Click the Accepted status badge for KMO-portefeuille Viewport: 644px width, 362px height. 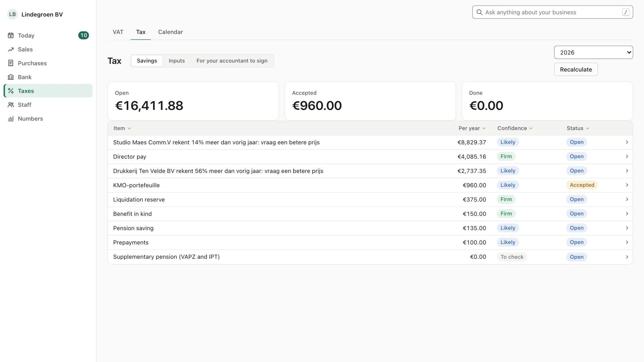tap(582, 185)
